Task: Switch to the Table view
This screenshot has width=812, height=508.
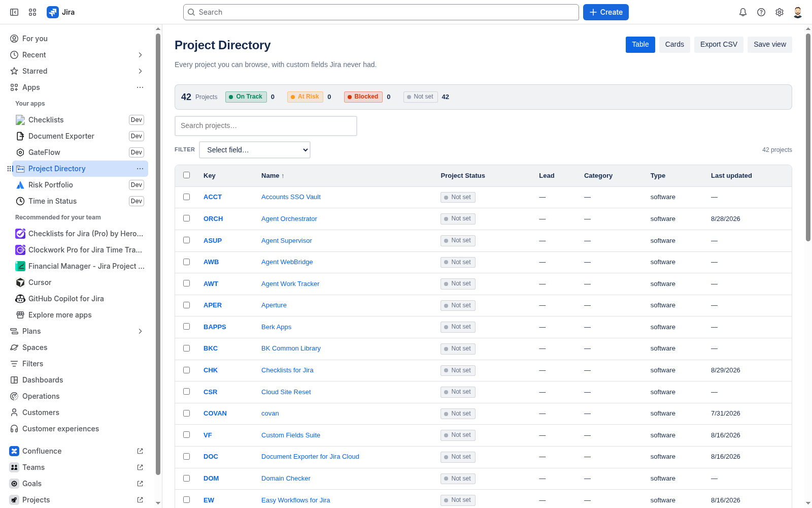Action: point(640,45)
